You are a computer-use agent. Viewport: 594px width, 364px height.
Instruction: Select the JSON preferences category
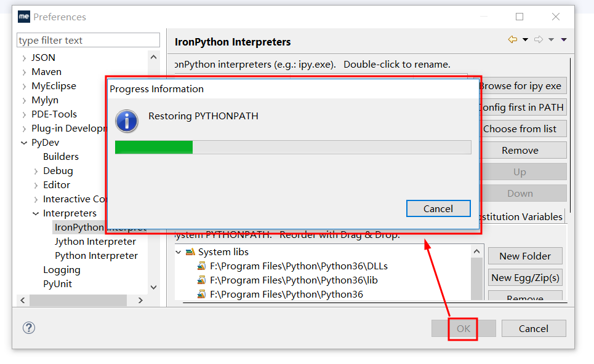(43, 58)
